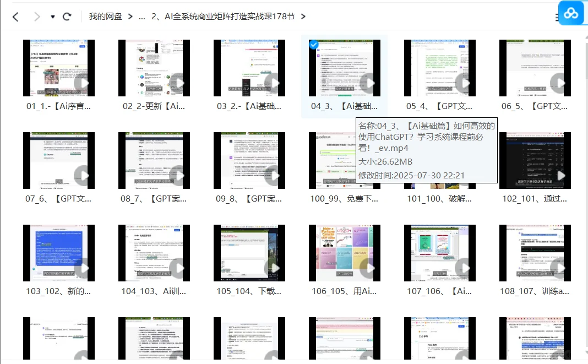Viewport: 588px width, 364px height.
Task: Select the file name 107_106、【Ai...
Action: pyautogui.click(x=440, y=291)
